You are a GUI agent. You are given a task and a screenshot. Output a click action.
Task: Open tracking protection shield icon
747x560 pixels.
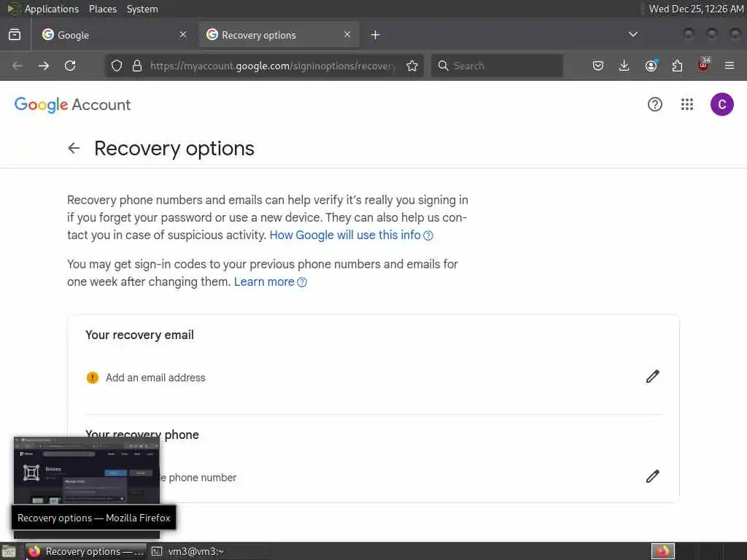click(x=117, y=66)
